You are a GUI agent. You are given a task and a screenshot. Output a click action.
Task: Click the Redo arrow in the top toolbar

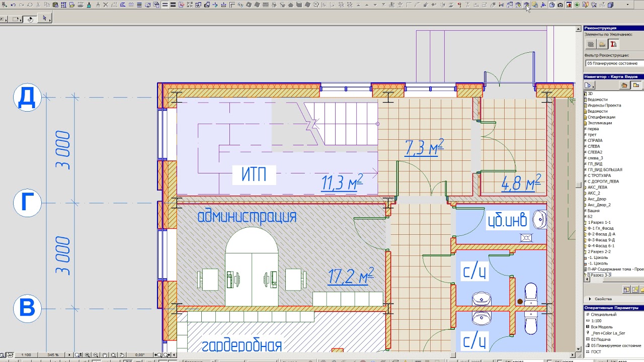(x=22, y=5)
